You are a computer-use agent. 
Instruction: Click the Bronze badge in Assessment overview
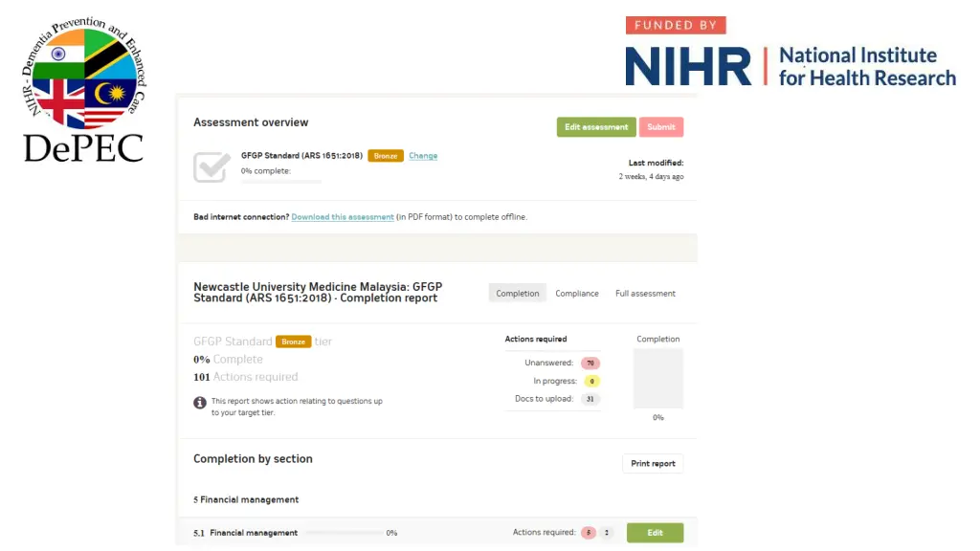click(x=386, y=156)
